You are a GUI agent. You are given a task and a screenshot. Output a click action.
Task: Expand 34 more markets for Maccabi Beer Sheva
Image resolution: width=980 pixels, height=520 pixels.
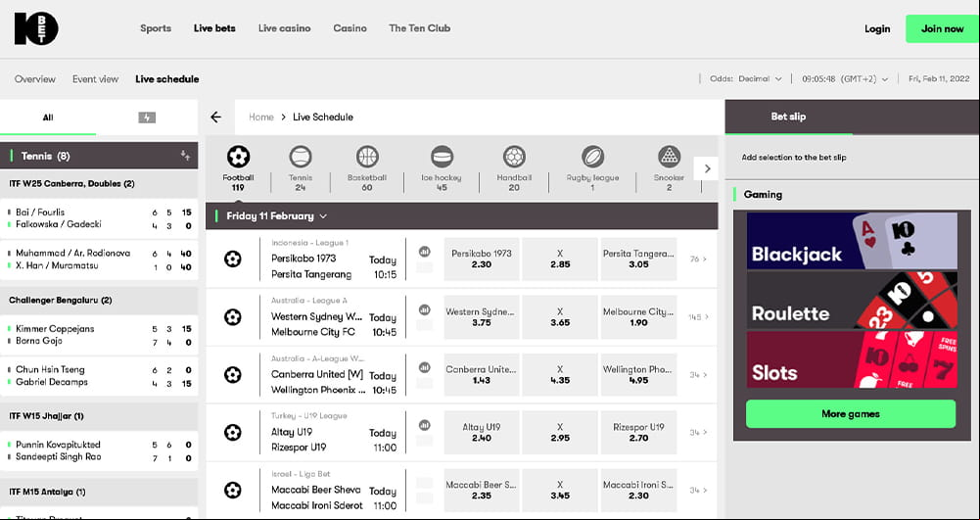(698, 490)
